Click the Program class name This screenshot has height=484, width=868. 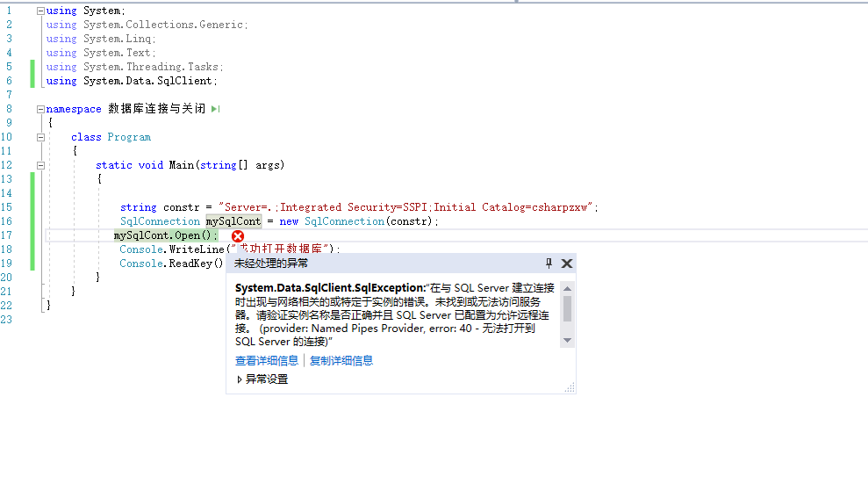(129, 137)
